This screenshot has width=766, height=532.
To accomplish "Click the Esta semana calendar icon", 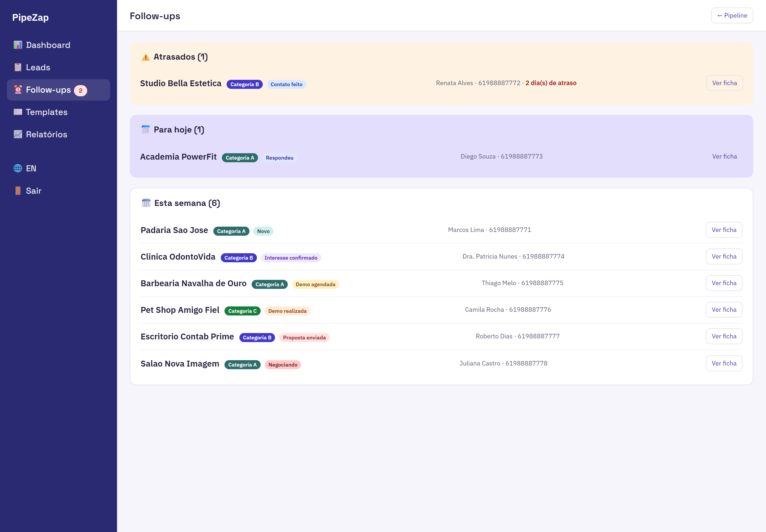I will 146,203.
